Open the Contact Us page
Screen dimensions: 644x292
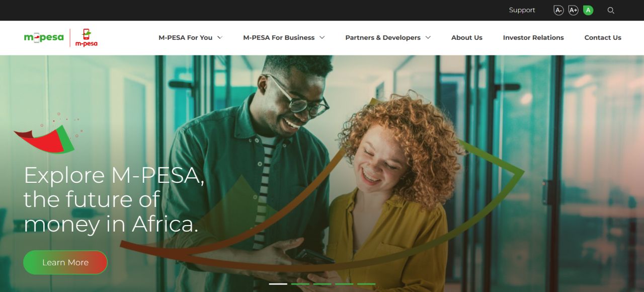[x=603, y=38]
